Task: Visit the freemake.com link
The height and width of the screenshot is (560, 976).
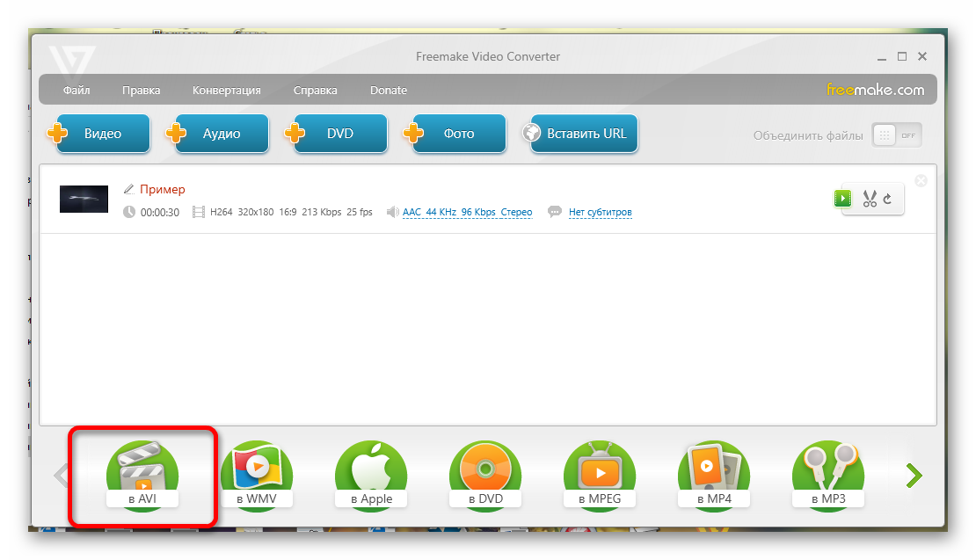Action: pos(876,90)
